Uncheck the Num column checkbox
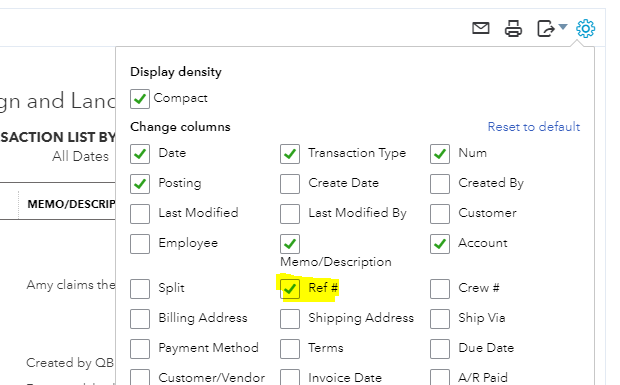The width and height of the screenshot is (620, 385). (440, 154)
